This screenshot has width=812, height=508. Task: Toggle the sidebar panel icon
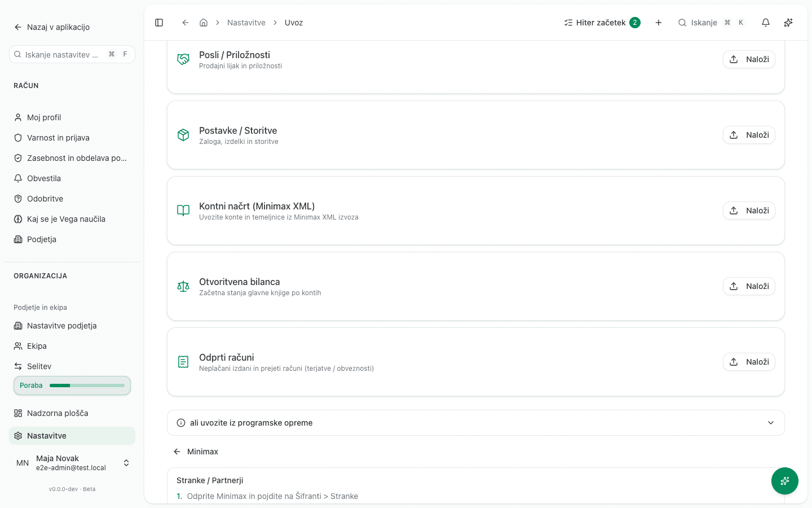click(x=159, y=23)
